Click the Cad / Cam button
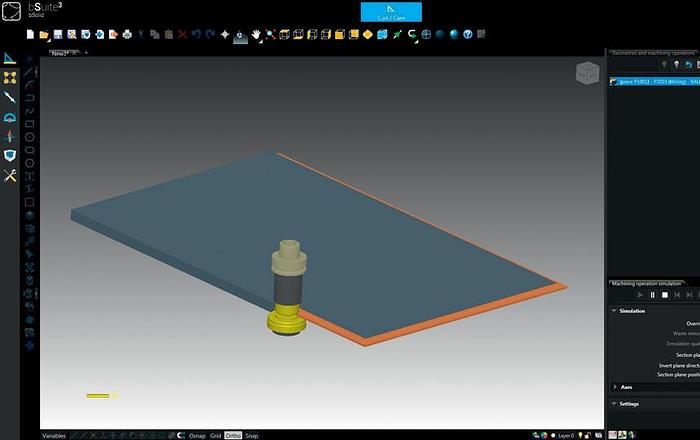 [390, 12]
